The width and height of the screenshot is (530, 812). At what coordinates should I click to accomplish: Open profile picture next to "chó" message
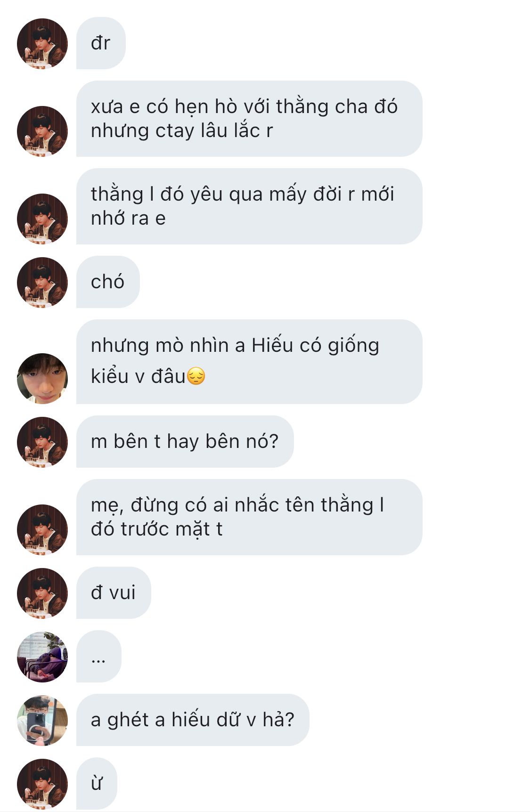(x=42, y=283)
